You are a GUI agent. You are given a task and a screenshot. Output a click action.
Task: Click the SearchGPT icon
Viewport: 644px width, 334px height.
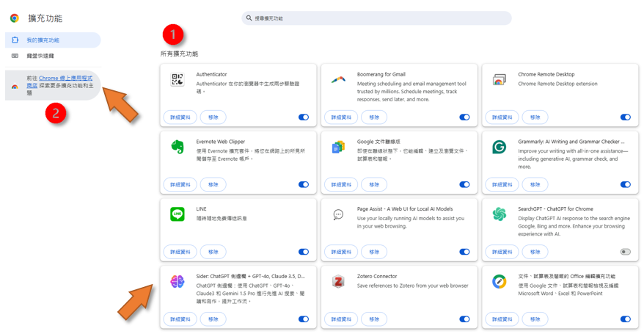499,214
